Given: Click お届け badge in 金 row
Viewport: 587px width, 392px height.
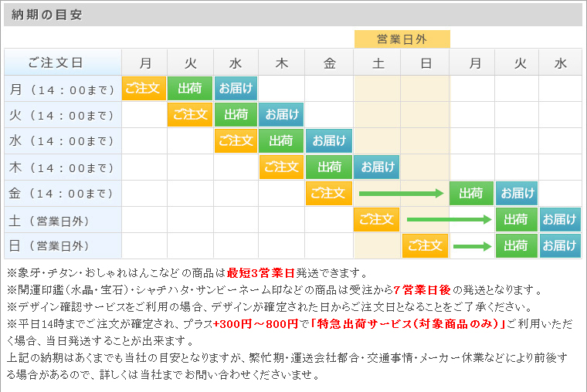Looking at the screenshot, I should tap(517, 193).
